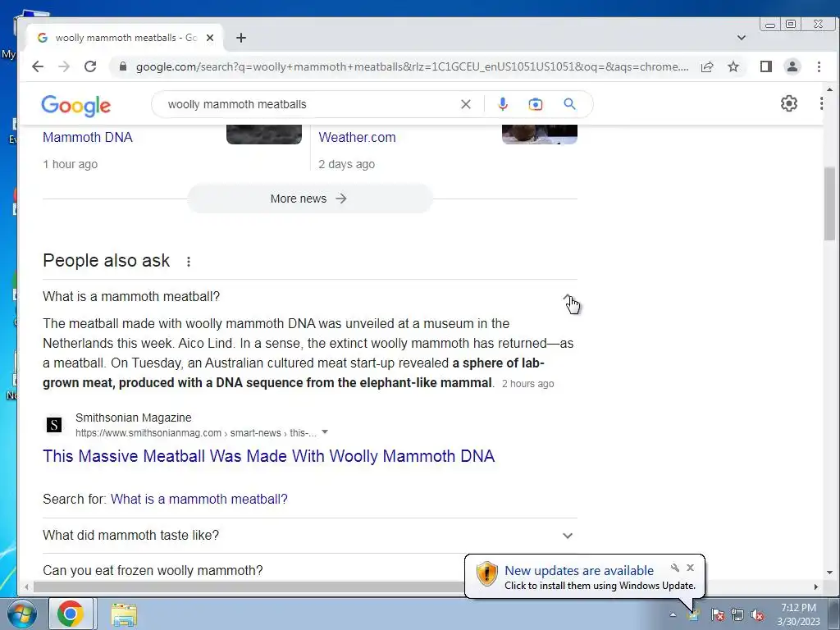Open a new tab

pyautogui.click(x=241, y=38)
